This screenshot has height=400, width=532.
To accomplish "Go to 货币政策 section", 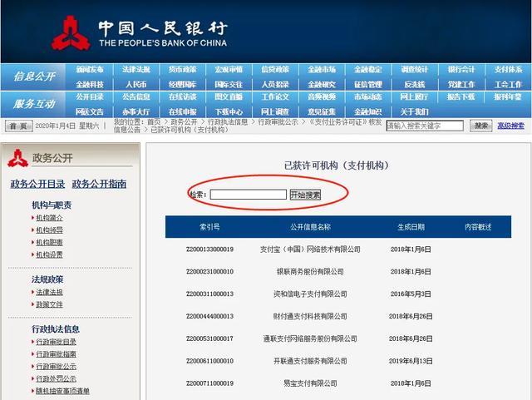I will (183, 70).
